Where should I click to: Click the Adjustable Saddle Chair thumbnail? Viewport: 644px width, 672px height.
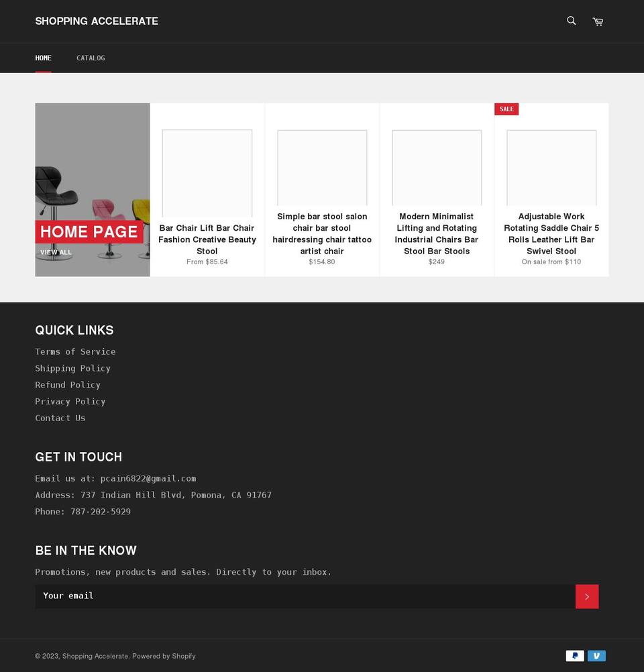pos(551,168)
